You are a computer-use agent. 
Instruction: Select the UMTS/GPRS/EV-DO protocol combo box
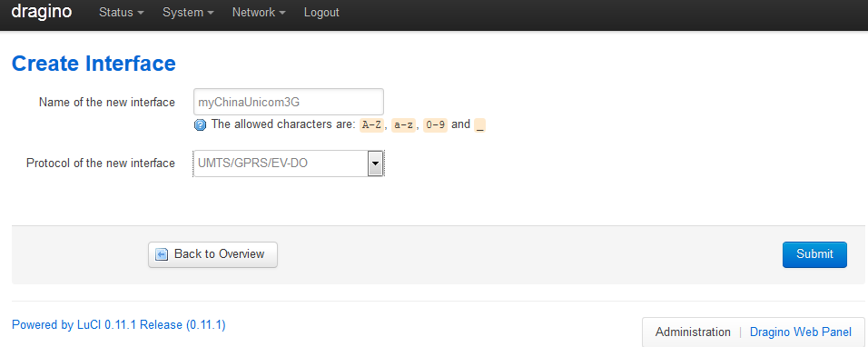pos(289,164)
